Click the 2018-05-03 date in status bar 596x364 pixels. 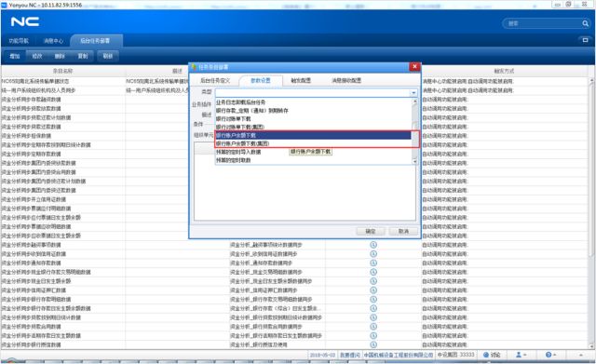(x=322, y=355)
